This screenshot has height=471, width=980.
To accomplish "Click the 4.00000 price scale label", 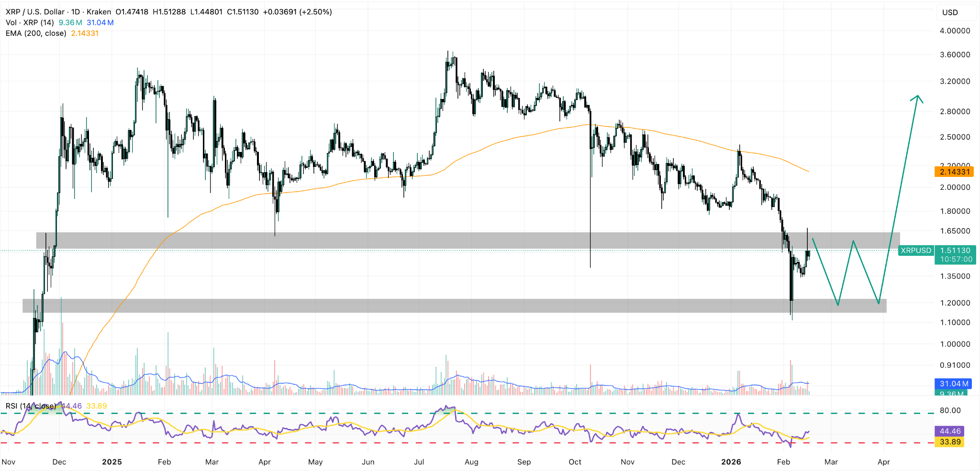I will pos(955,31).
